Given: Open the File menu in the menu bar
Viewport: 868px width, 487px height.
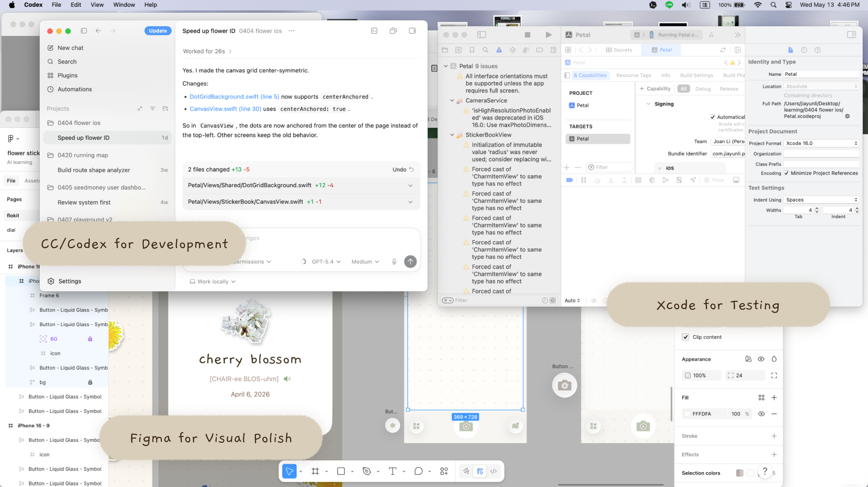Looking at the screenshot, I should (56, 5).
